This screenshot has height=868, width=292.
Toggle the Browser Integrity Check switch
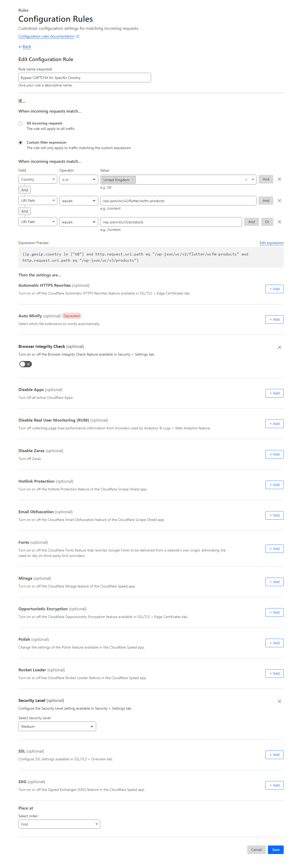coord(26,364)
